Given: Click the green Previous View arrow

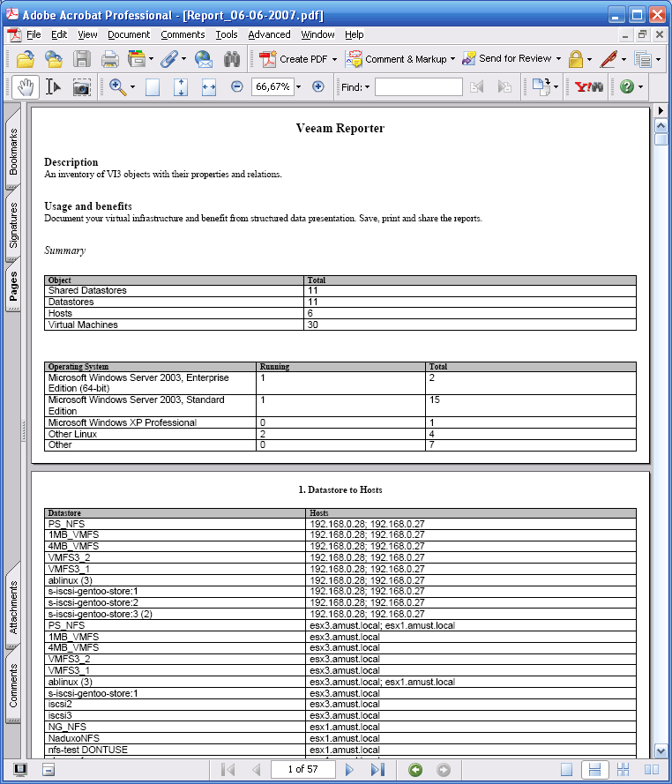Looking at the screenshot, I should 415,770.
